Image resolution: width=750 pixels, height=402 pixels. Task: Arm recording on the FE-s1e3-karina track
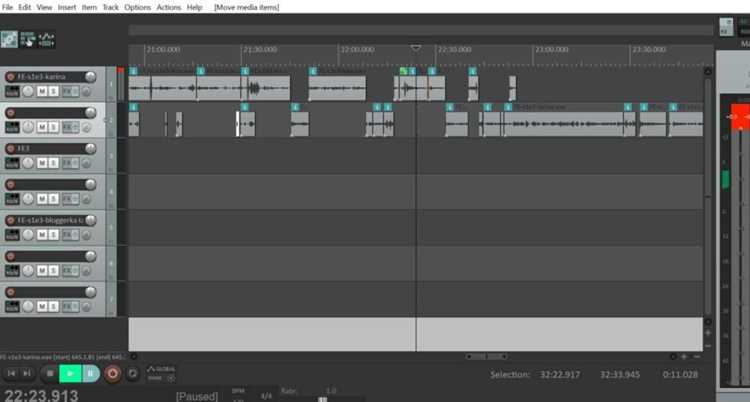click(11, 77)
